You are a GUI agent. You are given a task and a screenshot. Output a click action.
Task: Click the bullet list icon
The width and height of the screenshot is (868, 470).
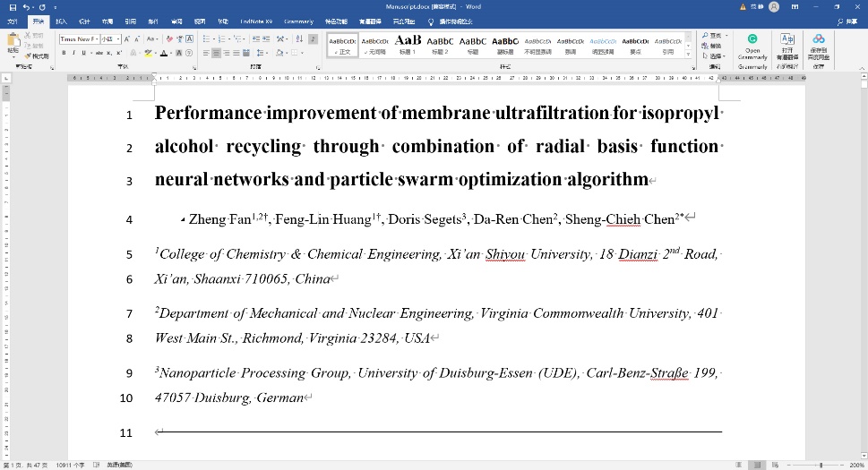(x=207, y=39)
